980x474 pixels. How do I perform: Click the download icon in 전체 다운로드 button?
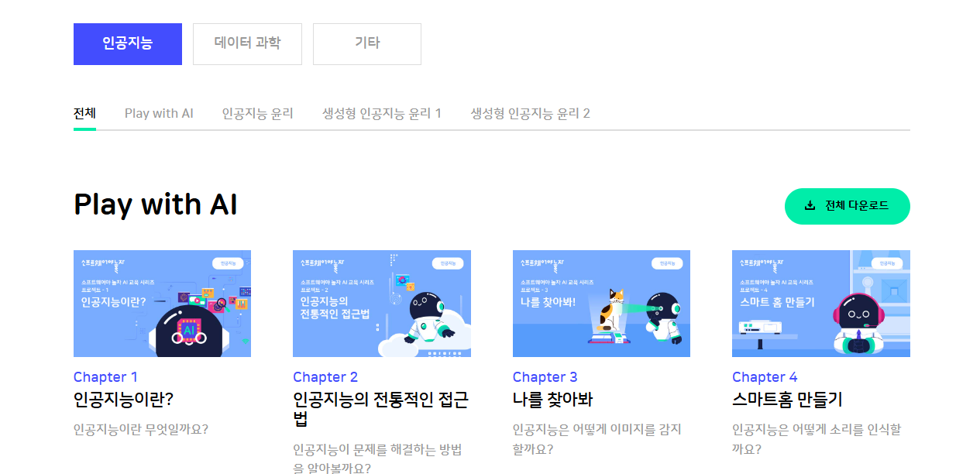tap(810, 206)
